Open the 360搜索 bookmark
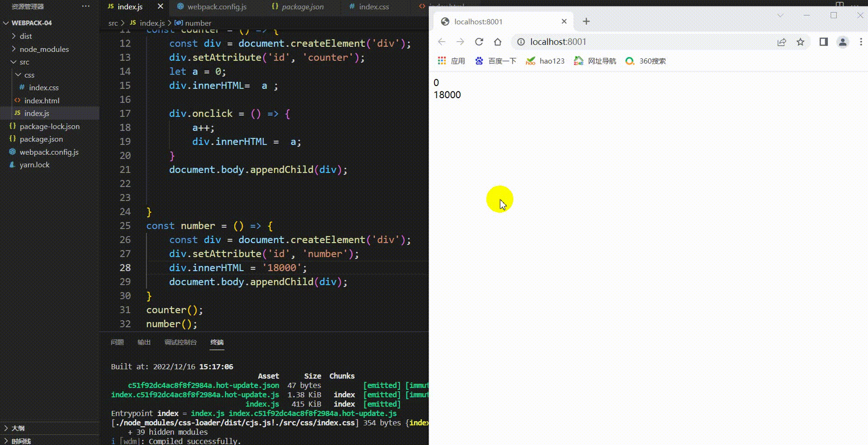This screenshot has height=445, width=868. (646, 61)
